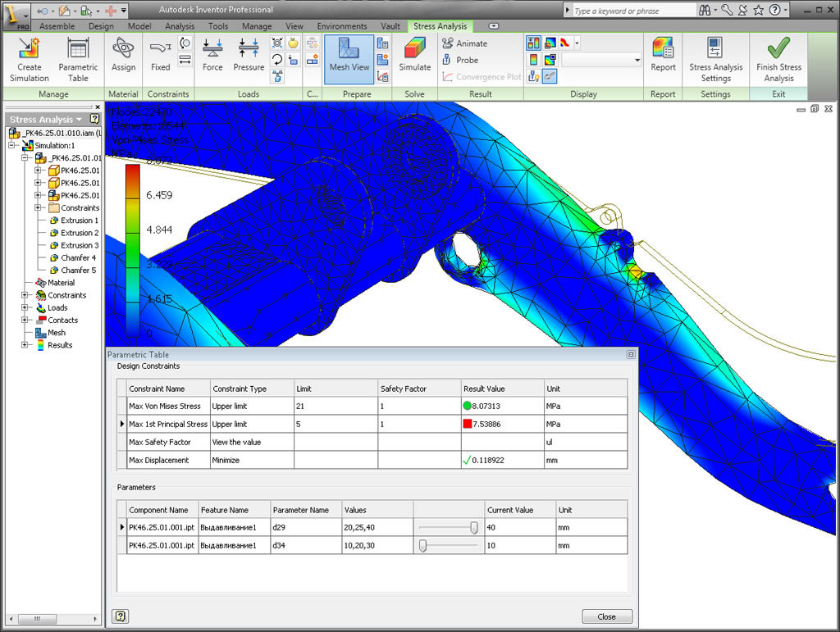Adjust the d34 parameter slider
The image size is (840, 632).
(x=422, y=545)
